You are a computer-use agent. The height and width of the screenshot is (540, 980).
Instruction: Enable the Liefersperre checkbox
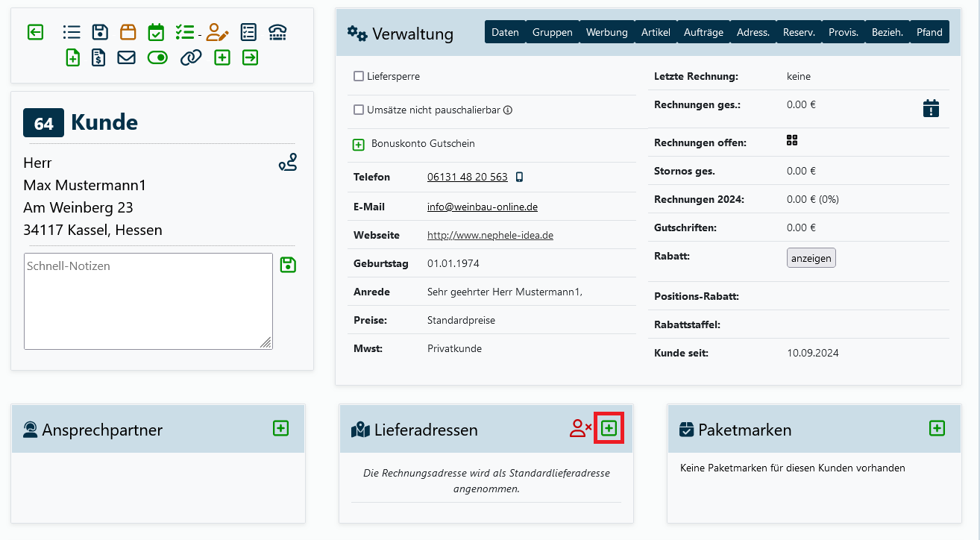[x=359, y=76]
